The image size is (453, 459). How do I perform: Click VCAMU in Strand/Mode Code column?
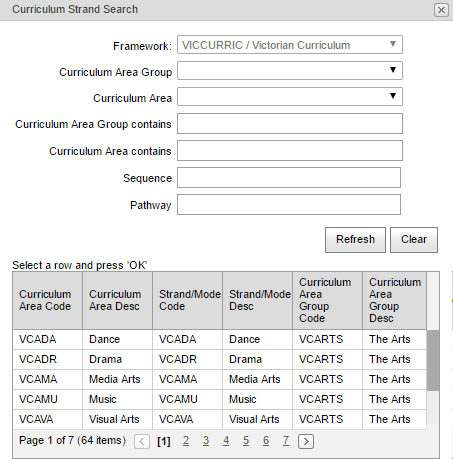click(x=187, y=399)
